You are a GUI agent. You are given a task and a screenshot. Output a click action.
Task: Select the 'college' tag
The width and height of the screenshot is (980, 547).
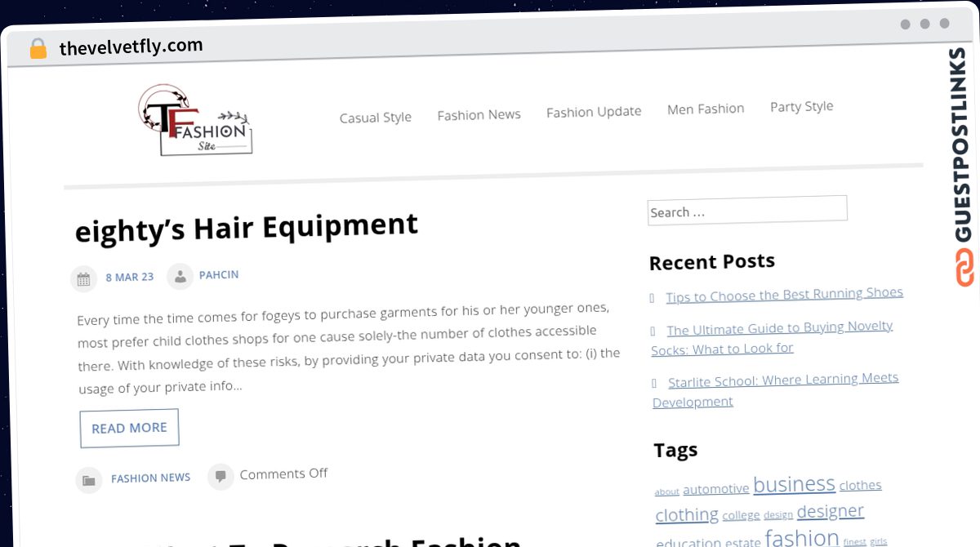741,515
